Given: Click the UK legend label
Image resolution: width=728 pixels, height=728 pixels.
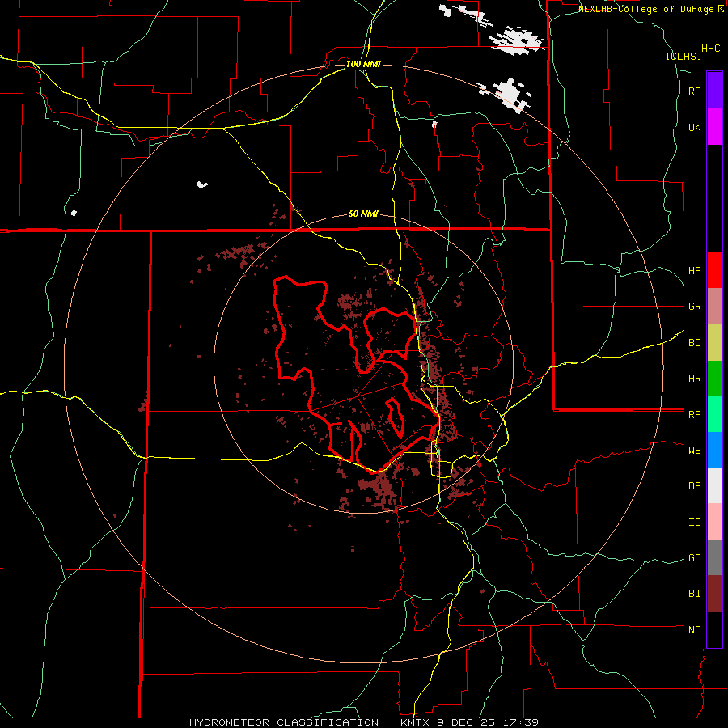Looking at the screenshot, I should [694, 127].
